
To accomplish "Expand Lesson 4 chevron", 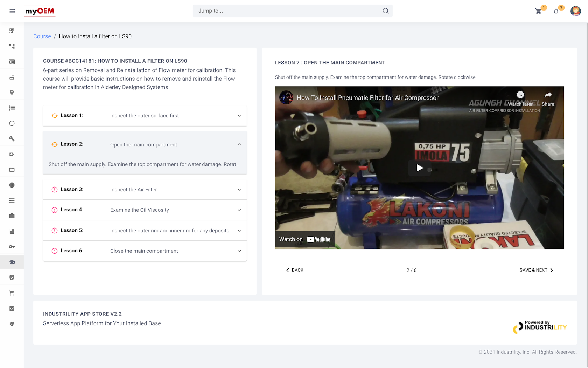I will pyautogui.click(x=239, y=210).
